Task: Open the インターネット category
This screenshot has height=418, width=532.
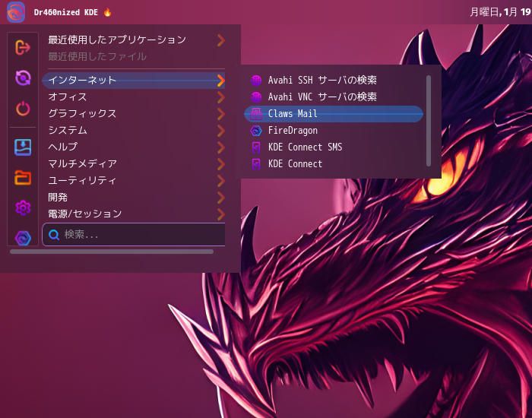Action: [133, 81]
